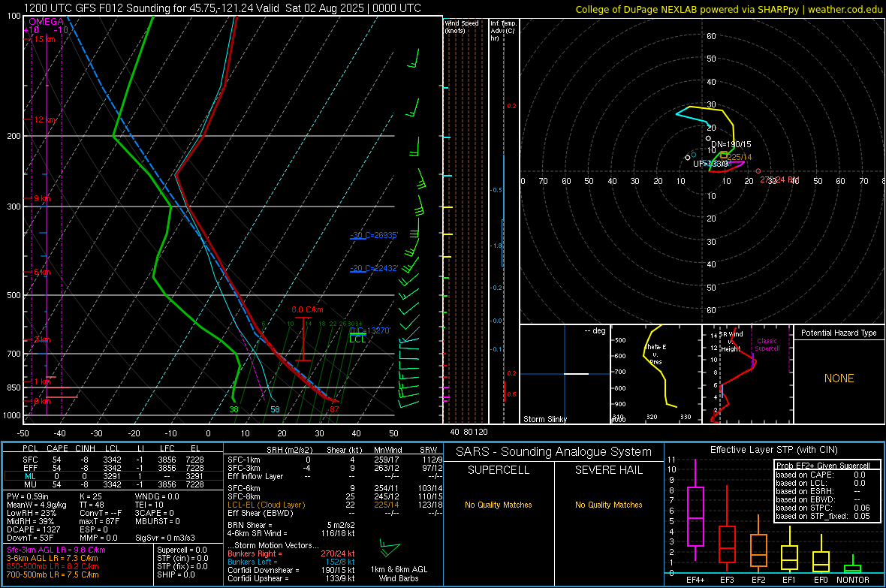
Task: Select the 15 km height marker
Action: click(x=44, y=39)
